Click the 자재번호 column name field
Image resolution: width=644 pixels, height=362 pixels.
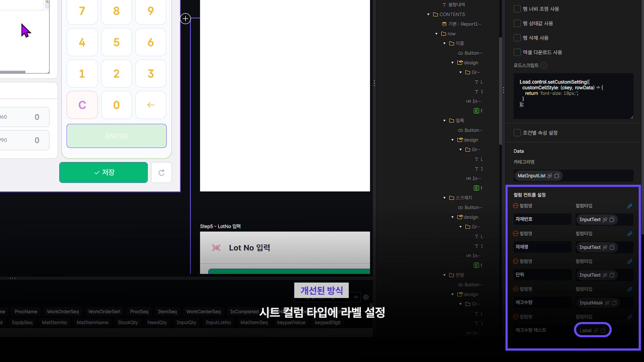click(x=542, y=219)
